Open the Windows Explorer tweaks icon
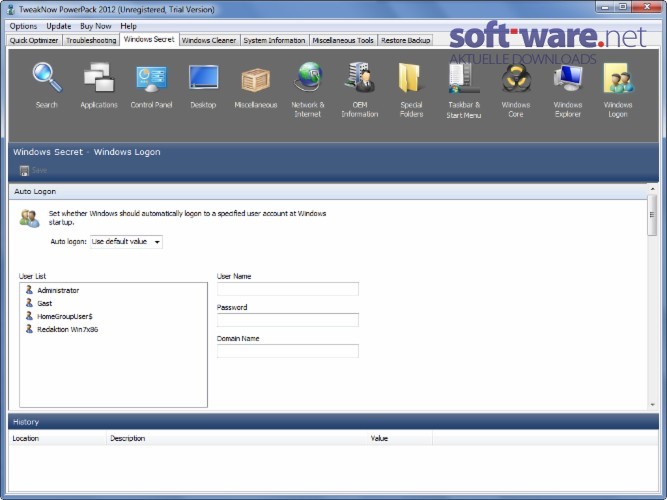The image size is (667, 500). [x=568, y=78]
